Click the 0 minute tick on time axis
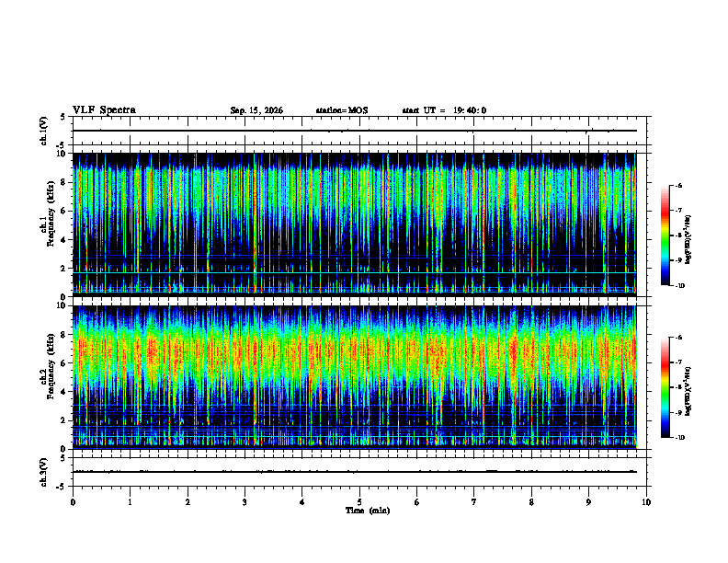 point(73,502)
